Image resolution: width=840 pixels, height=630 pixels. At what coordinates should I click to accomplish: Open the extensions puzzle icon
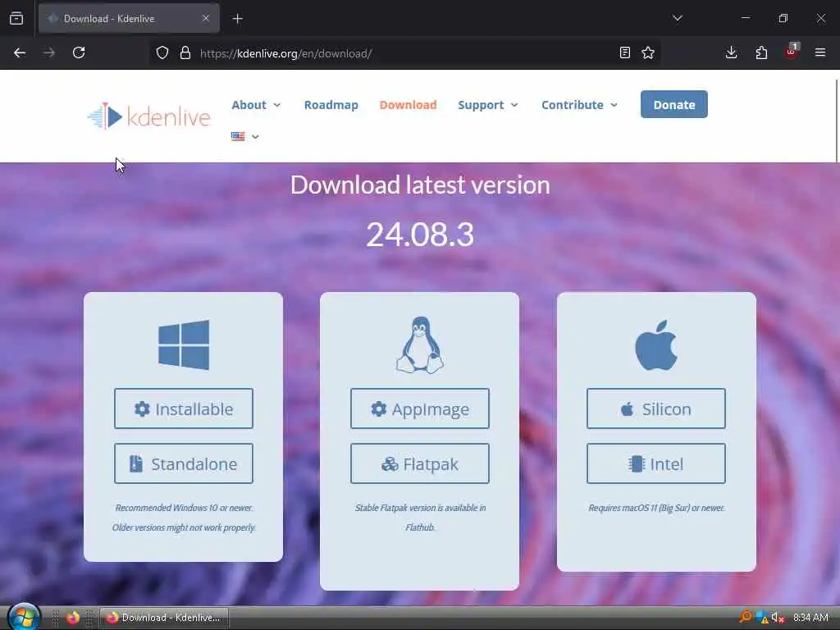[x=761, y=52]
